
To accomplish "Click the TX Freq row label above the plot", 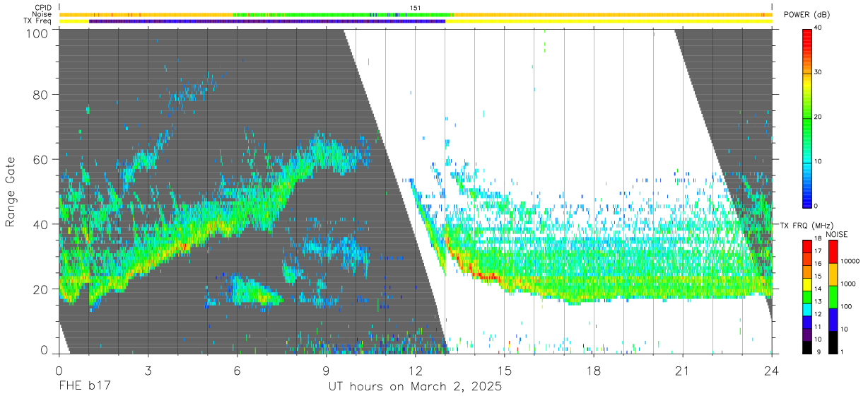I will (37, 21).
